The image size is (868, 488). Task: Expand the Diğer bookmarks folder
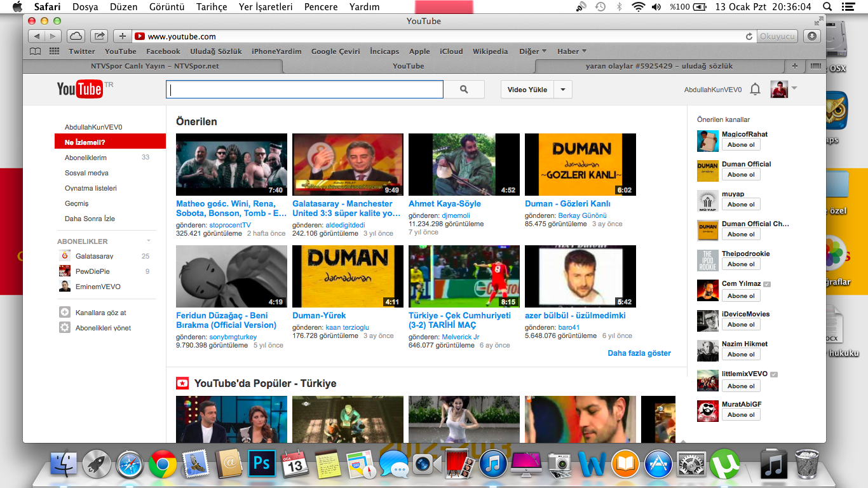coord(533,51)
